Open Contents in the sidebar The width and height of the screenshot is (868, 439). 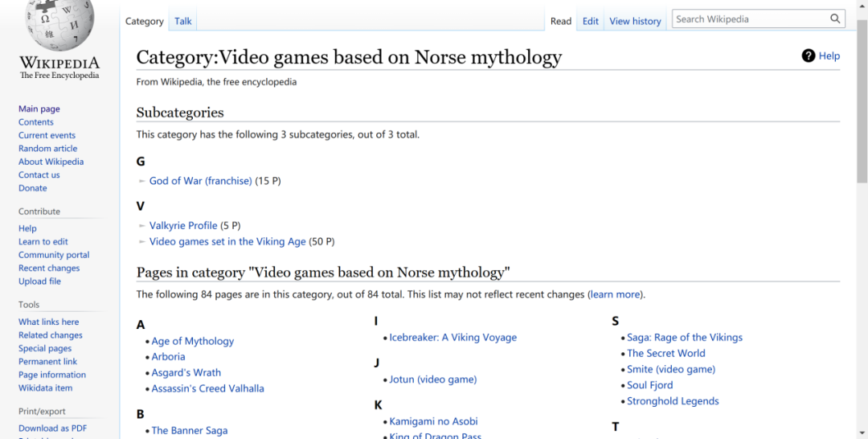click(x=36, y=122)
